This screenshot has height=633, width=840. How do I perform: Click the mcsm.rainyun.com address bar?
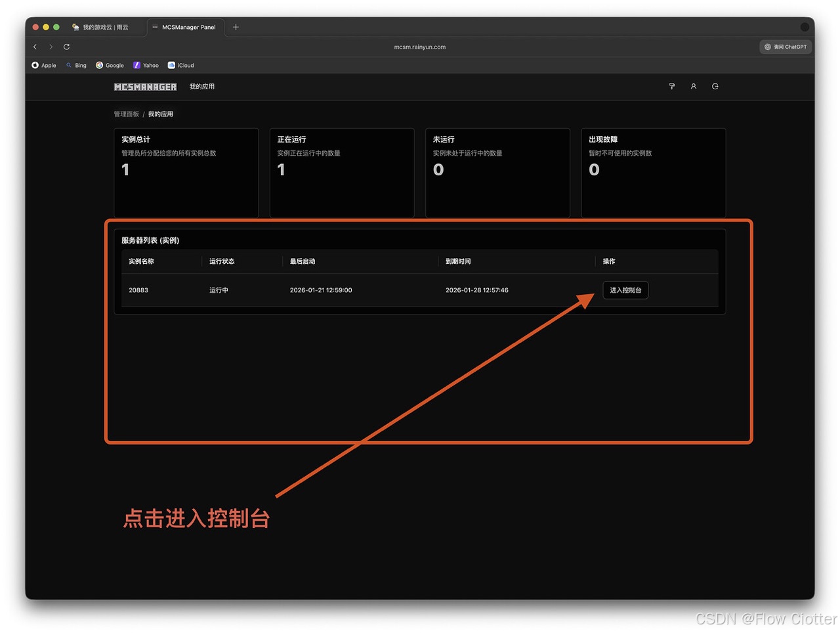[x=420, y=47]
